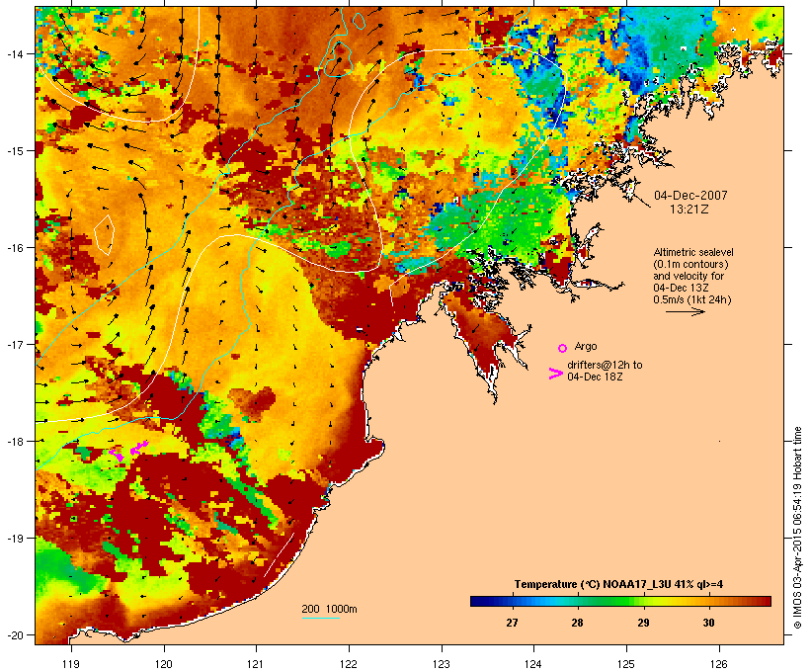Viewport: 810px width, 672px height.
Task: Click the magenta drifter tracks near -18
Action: [129, 451]
